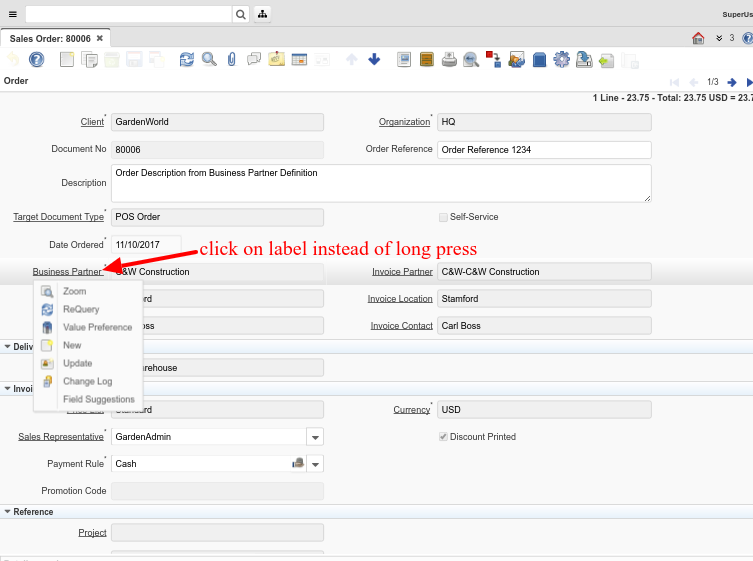Click the Print printer icon
753x561 pixels.
coord(450,60)
